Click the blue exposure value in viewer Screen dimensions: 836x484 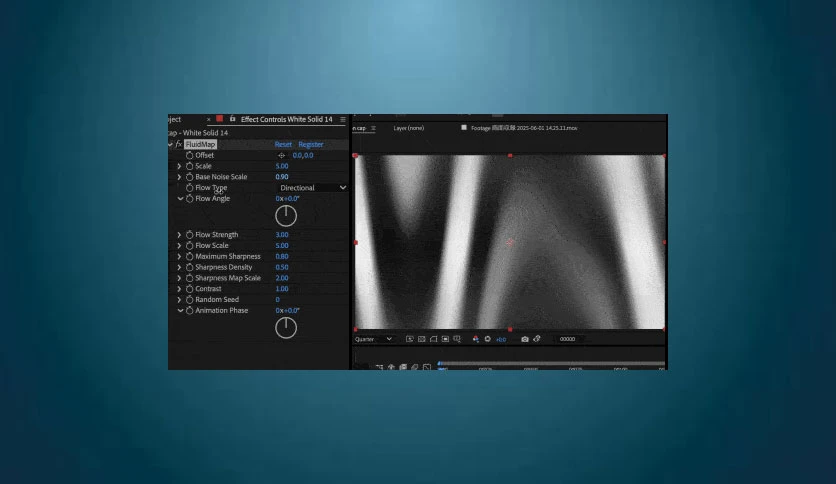pos(501,339)
